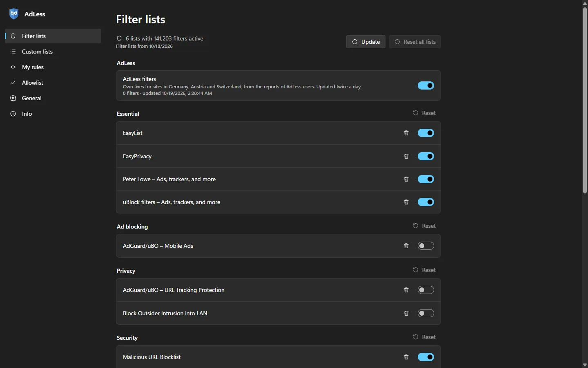The height and width of the screenshot is (368, 588).
Task: Disable the AdLess filters toggle
Action: (426, 85)
